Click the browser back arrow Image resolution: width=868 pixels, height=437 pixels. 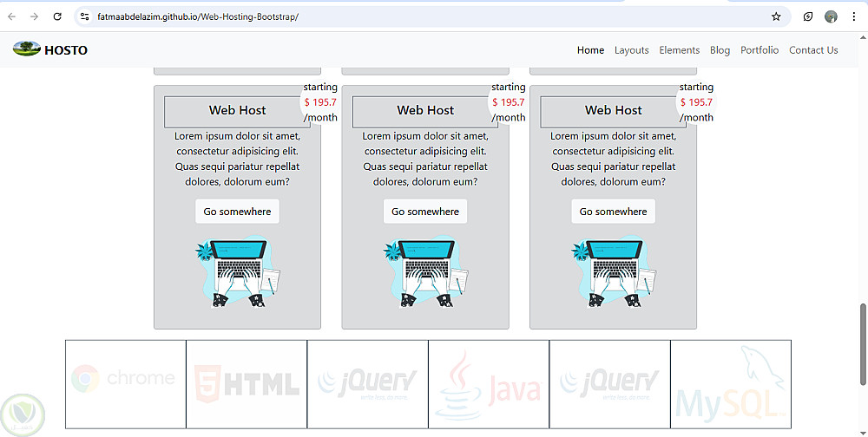(11, 16)
